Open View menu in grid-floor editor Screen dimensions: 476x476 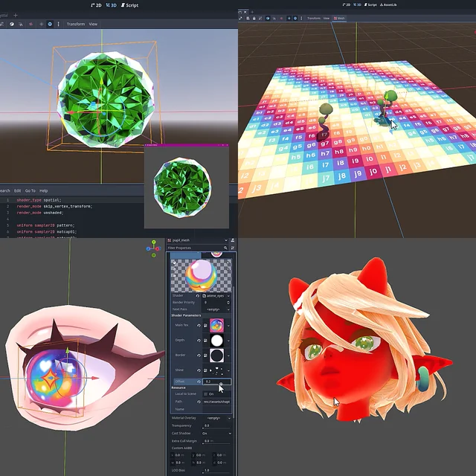coord(327,18)
